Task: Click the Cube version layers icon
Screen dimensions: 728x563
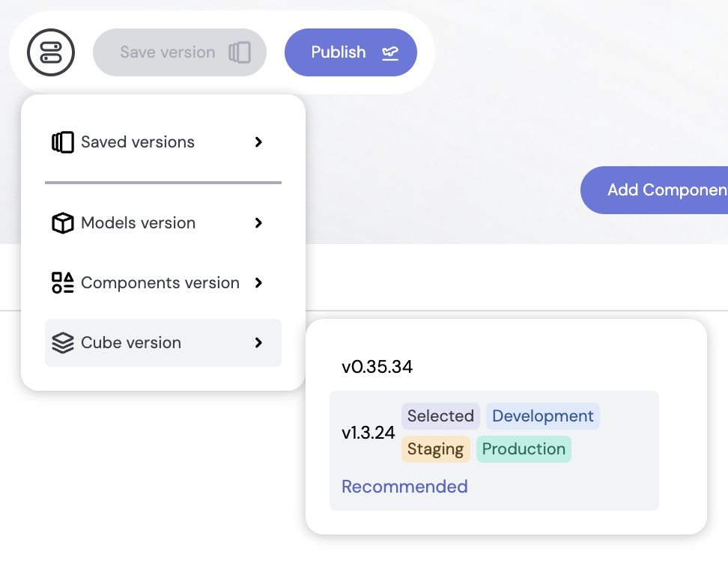Action: click(63, 343)
